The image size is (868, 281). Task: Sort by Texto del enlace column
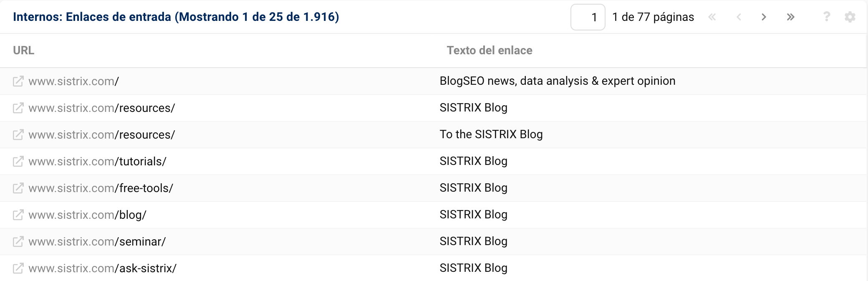(x=490, y=51)
